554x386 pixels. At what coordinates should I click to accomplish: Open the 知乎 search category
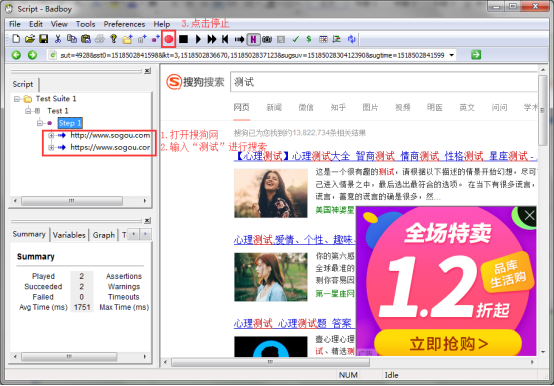338,107
